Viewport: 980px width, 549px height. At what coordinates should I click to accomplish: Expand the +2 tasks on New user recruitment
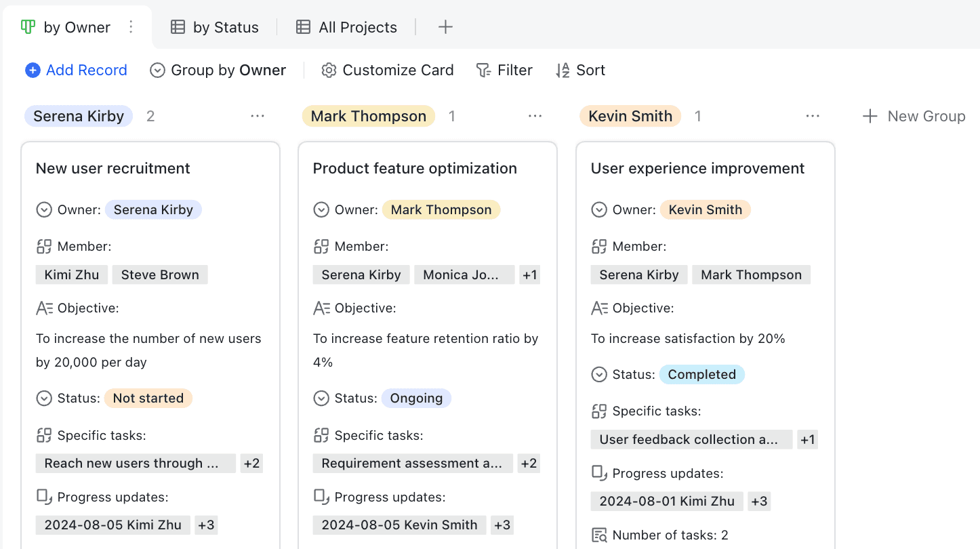tap(251, 464)
